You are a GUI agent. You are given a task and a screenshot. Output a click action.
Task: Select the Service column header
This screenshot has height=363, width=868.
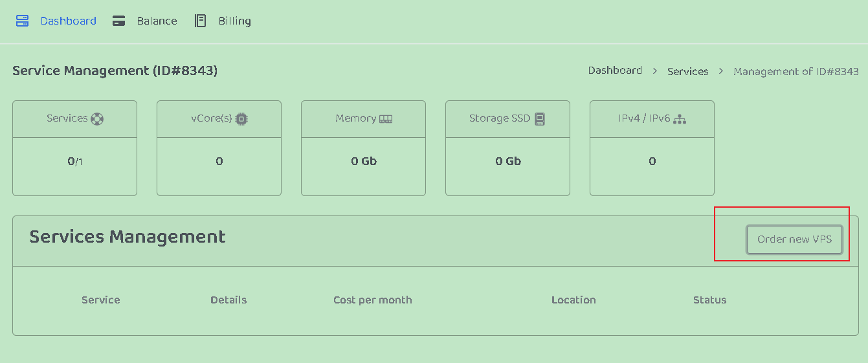coord(100,300)
